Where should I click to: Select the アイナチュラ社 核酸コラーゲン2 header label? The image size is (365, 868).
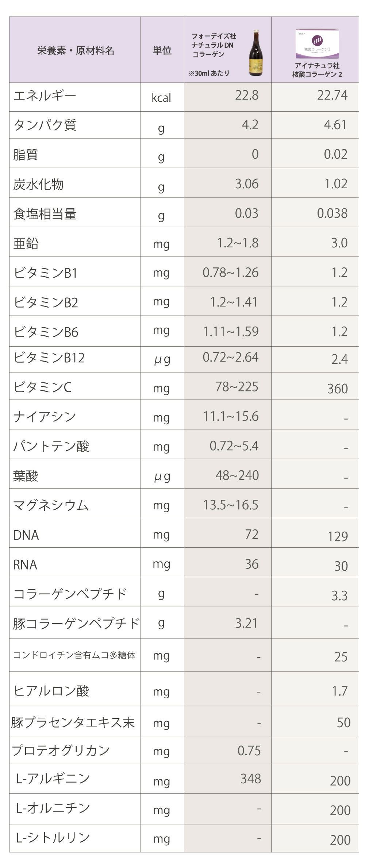317,70
